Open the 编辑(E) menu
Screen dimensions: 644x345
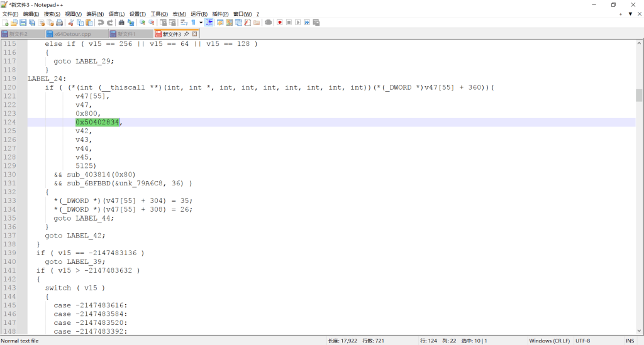coord(31,14)
